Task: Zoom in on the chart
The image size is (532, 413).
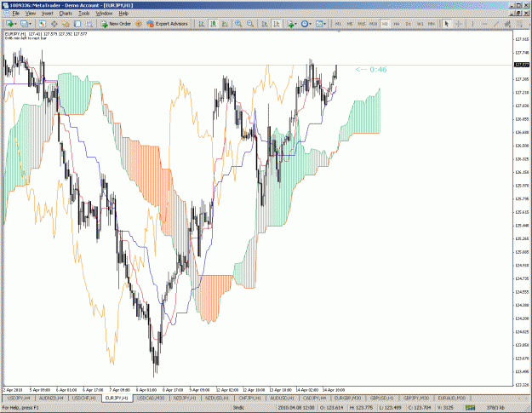Action: [238, 24]
